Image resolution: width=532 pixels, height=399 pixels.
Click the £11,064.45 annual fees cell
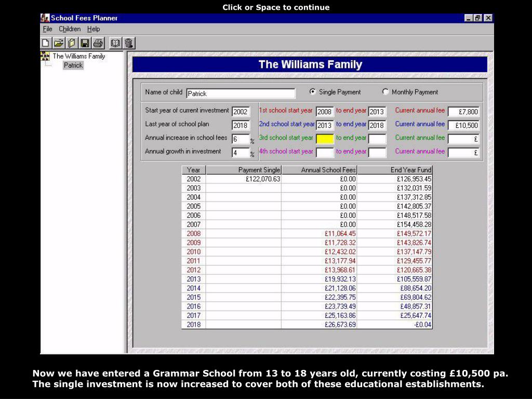[x=320, y=234]
